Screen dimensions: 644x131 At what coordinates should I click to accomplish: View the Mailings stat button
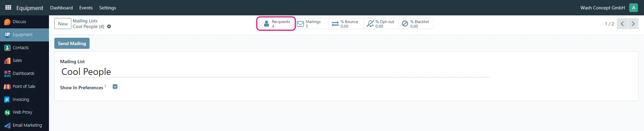(311, 24)
